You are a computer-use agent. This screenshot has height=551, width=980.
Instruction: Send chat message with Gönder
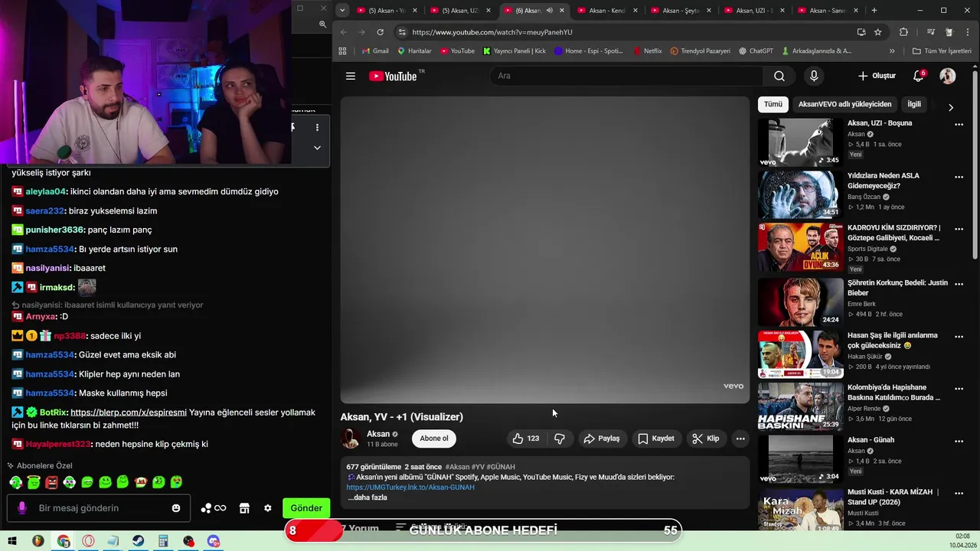click(306, 508)
